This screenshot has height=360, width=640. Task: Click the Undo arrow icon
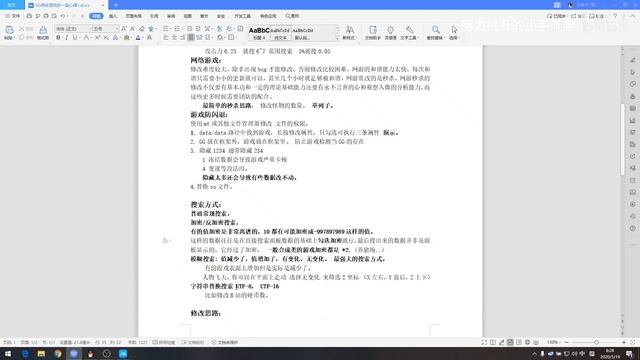click(x=63, y=16)
